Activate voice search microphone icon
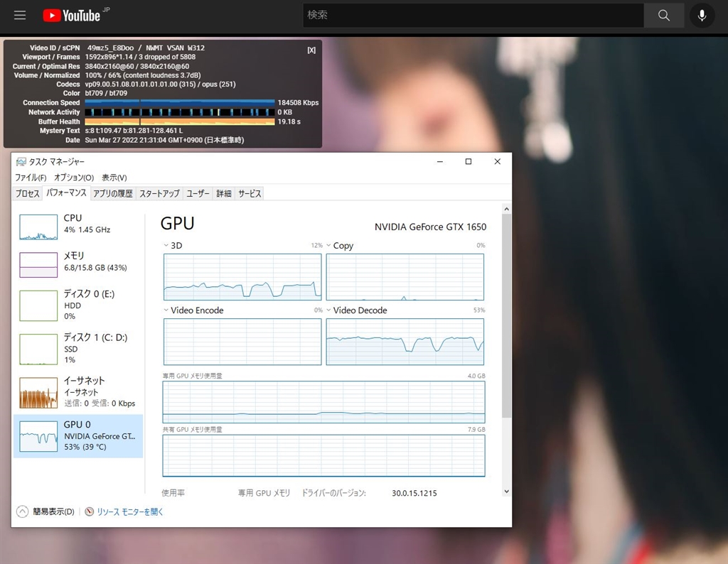Image resolution: width=728 pixels, height=564 pixels. tap(702, 16)
